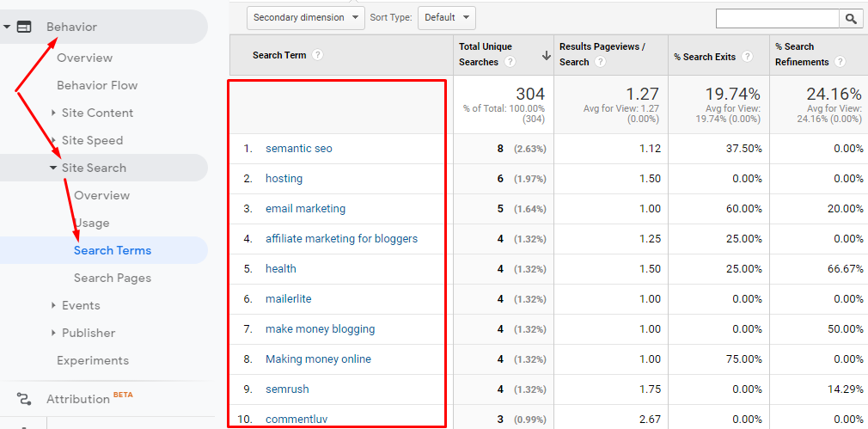Click the Attribution section icon
Image resolution: width=868 pixels, height=429 pixels.
(24, 399)
